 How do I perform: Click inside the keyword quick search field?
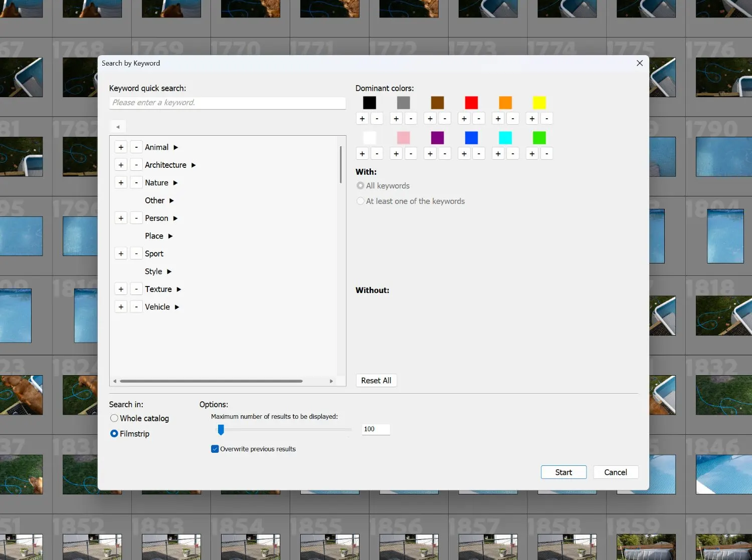coord(227,102)
